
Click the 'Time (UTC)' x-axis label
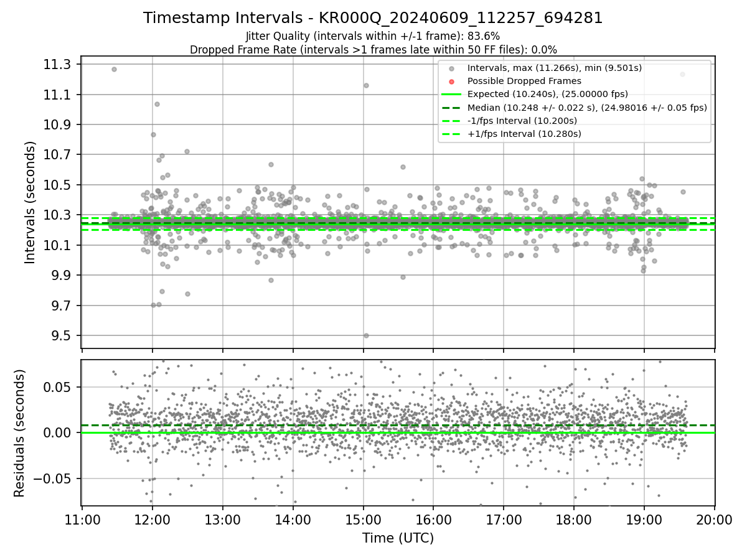pyautogui.click(x=398, y=538)
